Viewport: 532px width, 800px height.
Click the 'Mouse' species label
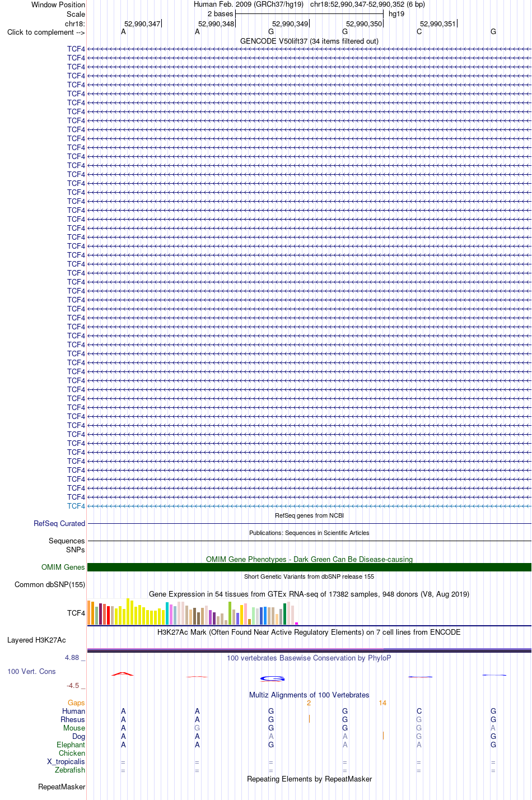(74, 728)
